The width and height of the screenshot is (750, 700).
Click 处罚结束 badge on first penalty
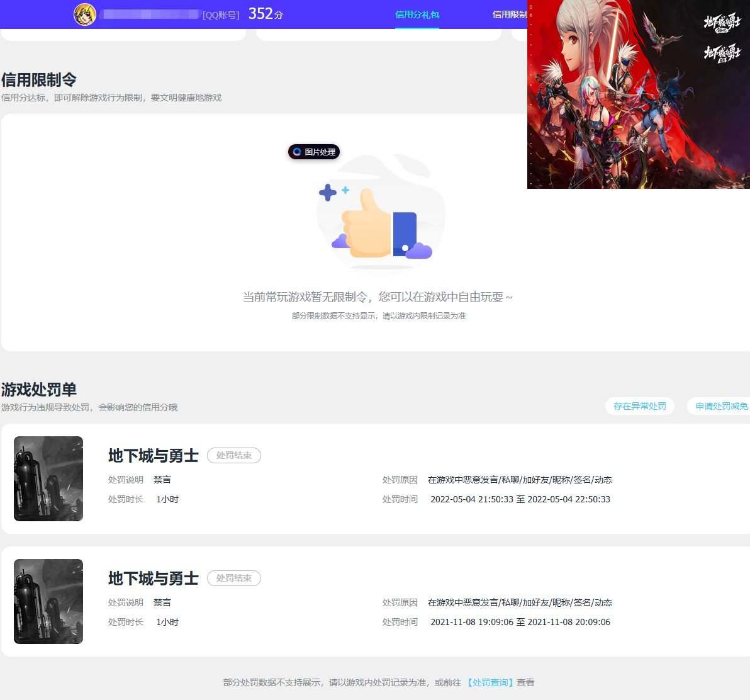tap(234, 455)
